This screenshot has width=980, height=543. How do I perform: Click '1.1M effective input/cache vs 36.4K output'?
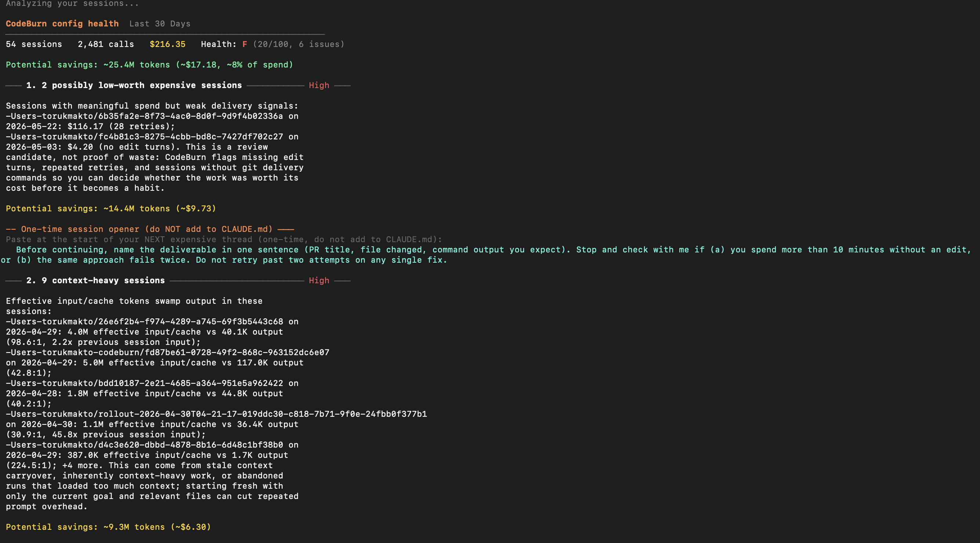[190, 424]
